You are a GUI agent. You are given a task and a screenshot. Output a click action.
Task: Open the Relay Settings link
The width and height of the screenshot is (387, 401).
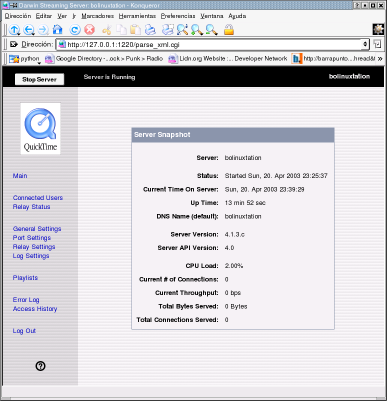[x=34, y=247]
